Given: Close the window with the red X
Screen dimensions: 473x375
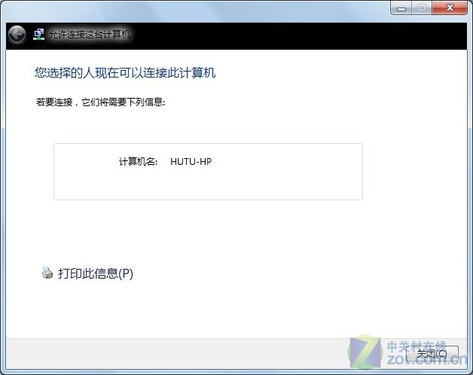Looking at the screenshot, I should [x=450, y=8].
